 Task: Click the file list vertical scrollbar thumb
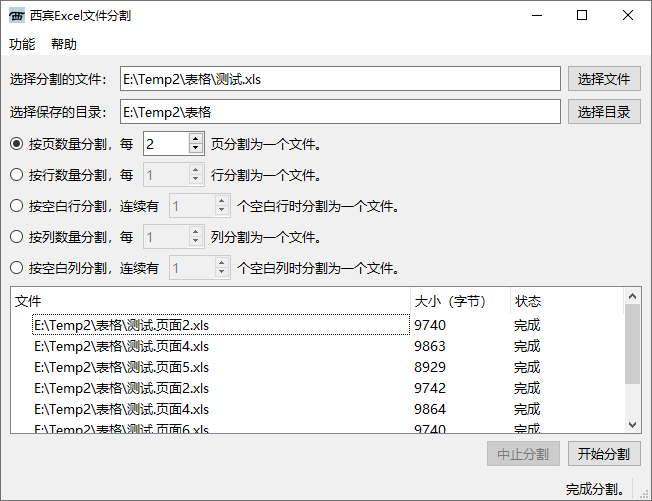point(632,344)
